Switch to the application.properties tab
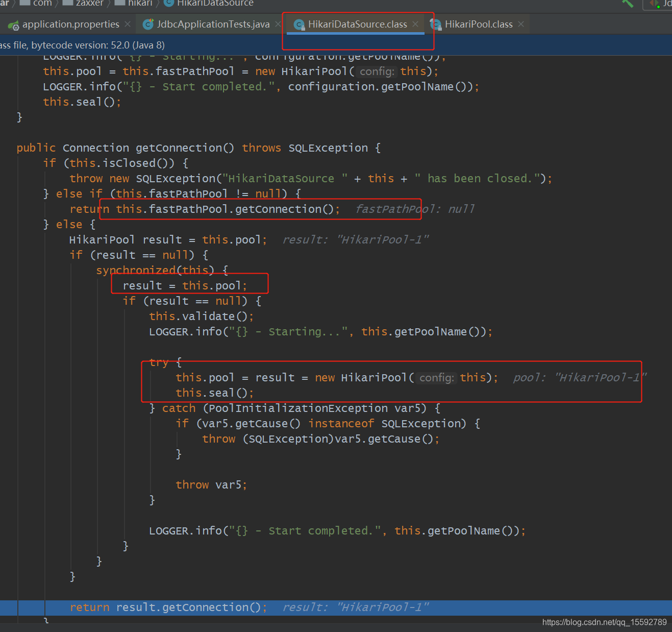This screenshot has width=672, height=632. [x=70, y=25]
